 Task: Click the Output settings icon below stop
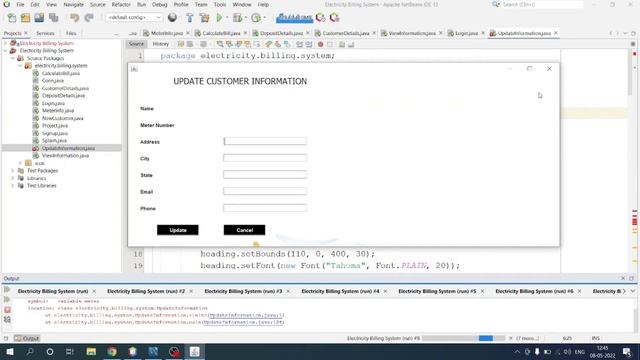tap(7, 319)
